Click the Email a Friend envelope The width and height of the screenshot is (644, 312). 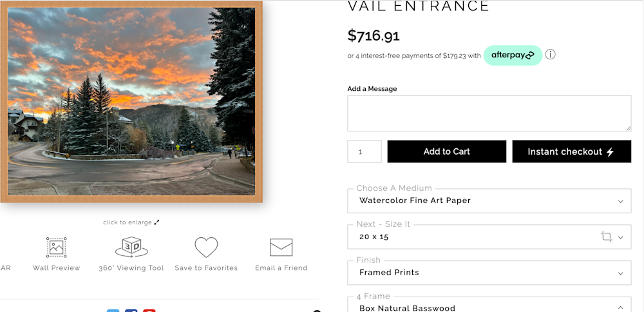click(281, 248)
